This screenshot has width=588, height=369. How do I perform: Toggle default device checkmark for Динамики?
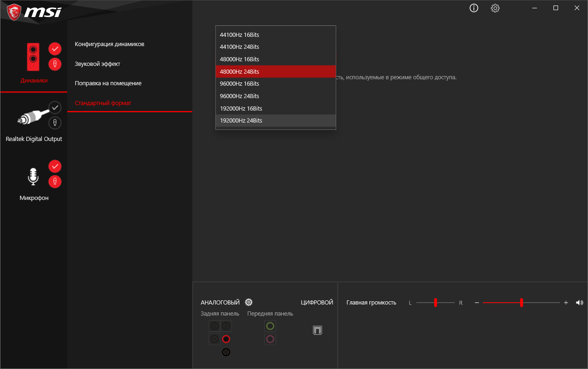(55, 48)
